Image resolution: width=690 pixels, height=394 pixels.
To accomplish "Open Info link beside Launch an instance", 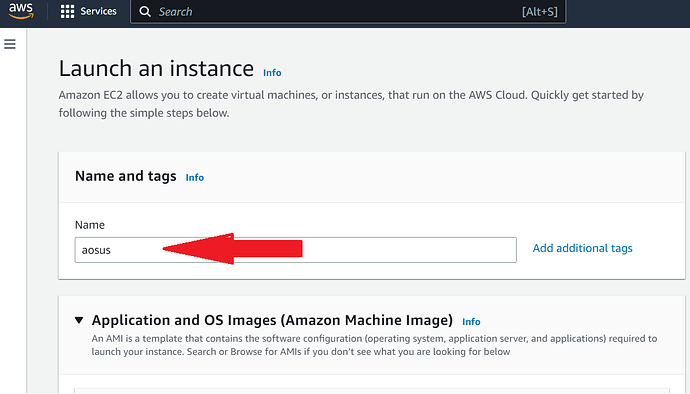I will click(272, 73).
